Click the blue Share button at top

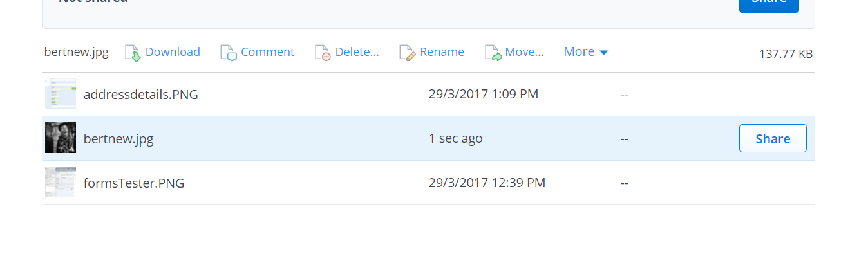769,4
